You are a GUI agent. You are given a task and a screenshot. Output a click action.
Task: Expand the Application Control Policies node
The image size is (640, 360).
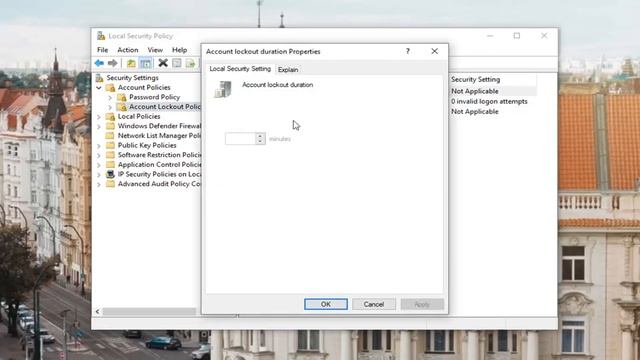click(99, 165)
